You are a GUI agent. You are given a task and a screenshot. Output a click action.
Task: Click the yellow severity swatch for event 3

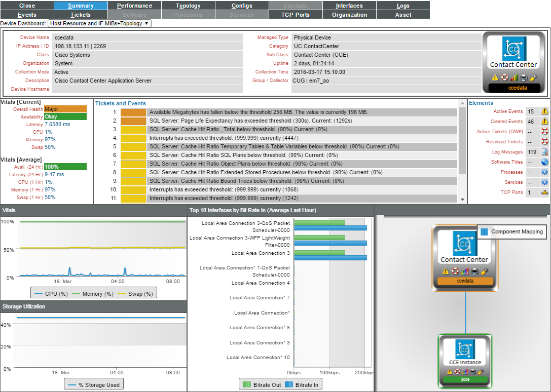133,129
